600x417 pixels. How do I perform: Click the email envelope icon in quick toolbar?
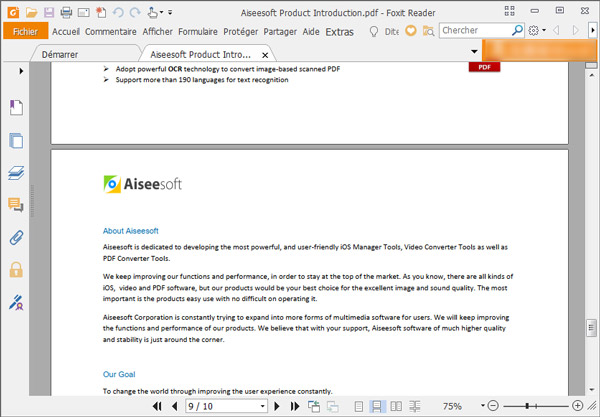coord(83,13)
